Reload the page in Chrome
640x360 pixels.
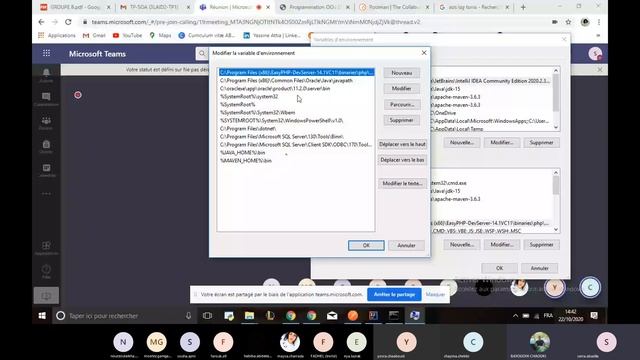coord(68,22)
